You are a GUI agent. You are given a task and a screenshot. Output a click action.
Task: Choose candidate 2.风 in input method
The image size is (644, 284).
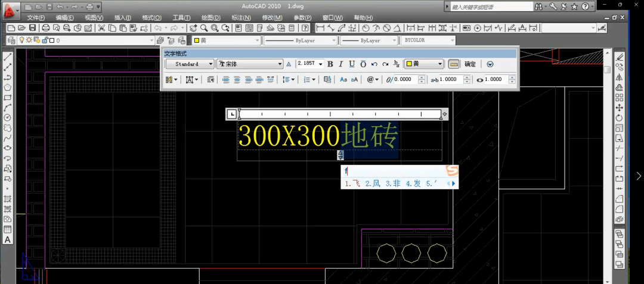point(373,183)
